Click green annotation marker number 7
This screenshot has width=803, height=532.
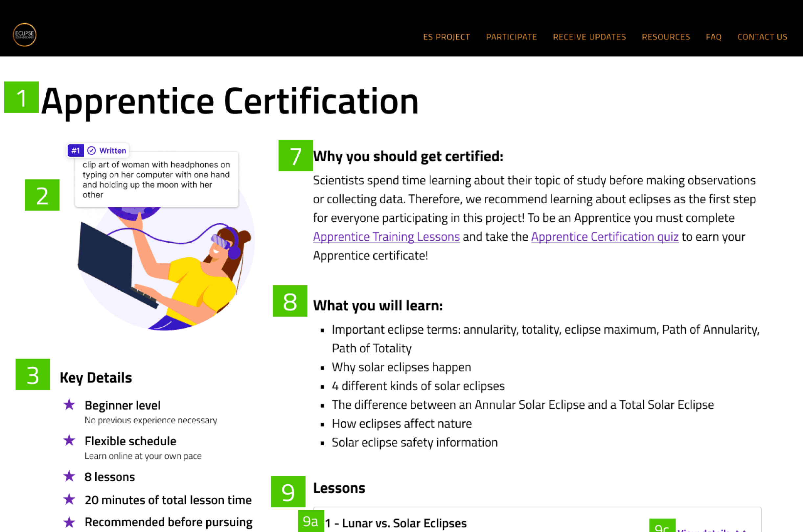click(x=295, y=155)
